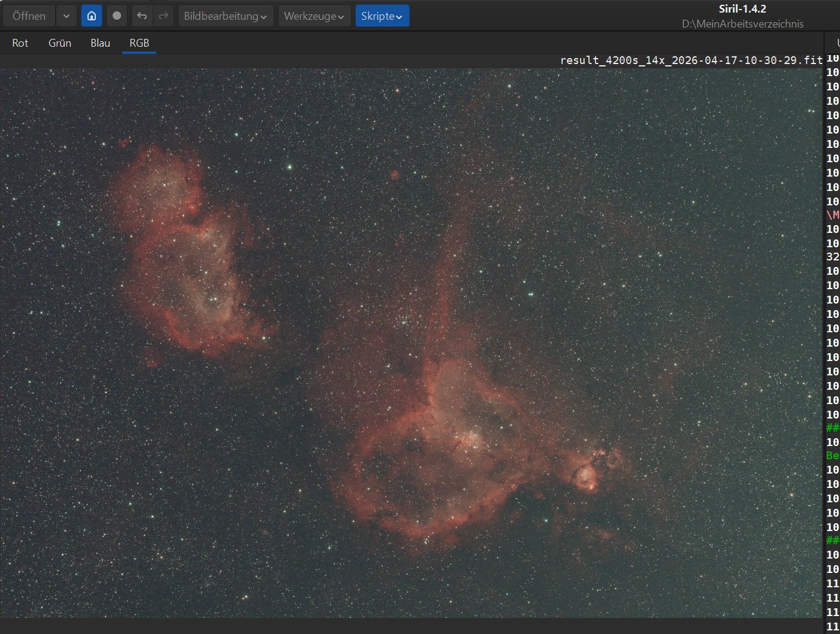Click the red-colored log line in console
This screenshot has height=634, width=840.
click(x=832, y=215)
